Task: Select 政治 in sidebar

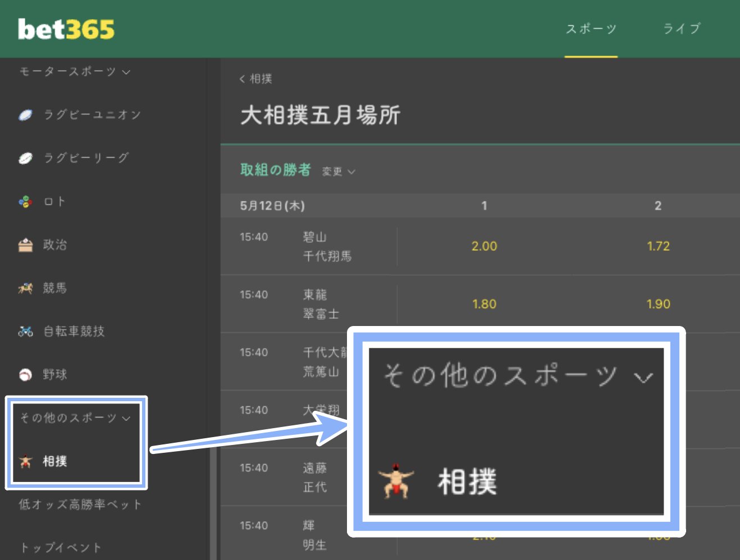Action: pyautogui.click(x=55, y=245)
